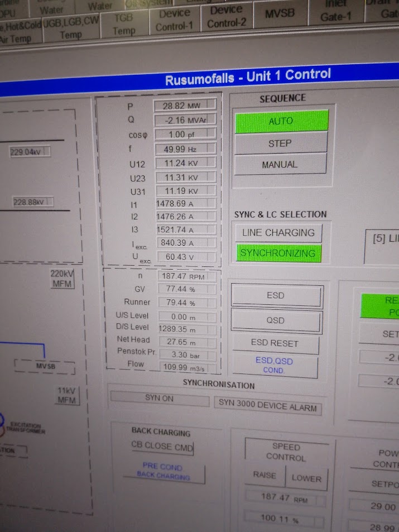Click the SYN ON button
399x532 pixels.
pos(160,398)
